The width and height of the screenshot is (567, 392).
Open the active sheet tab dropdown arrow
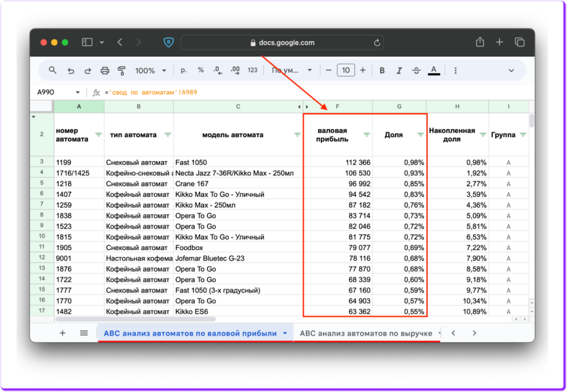coord(285,334)
